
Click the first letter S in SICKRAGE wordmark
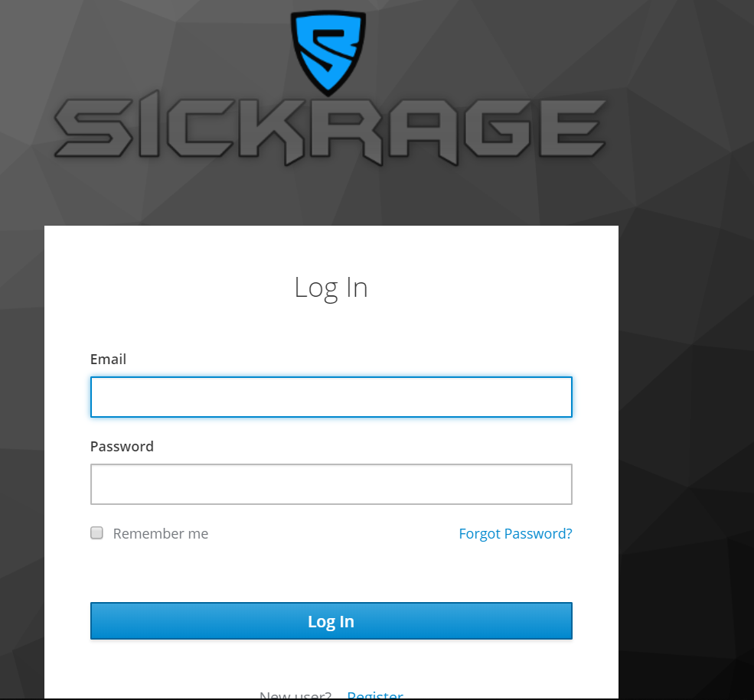(x=93, y=129)
